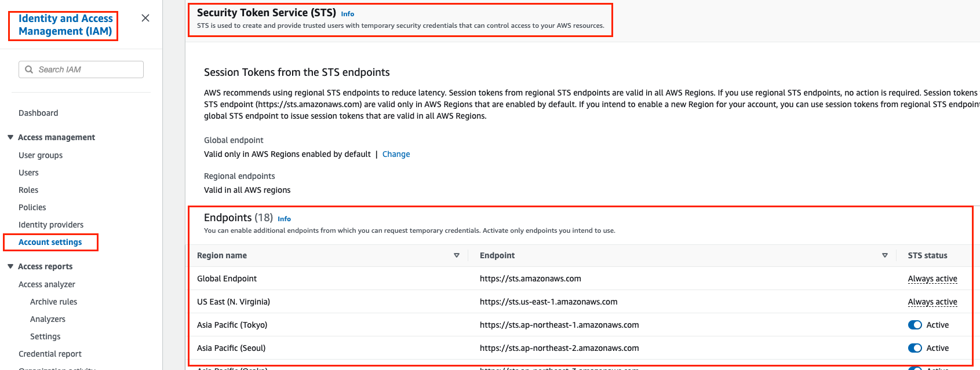
Task: Open Archive rules under Access analyzer
Action: [53, 302]
